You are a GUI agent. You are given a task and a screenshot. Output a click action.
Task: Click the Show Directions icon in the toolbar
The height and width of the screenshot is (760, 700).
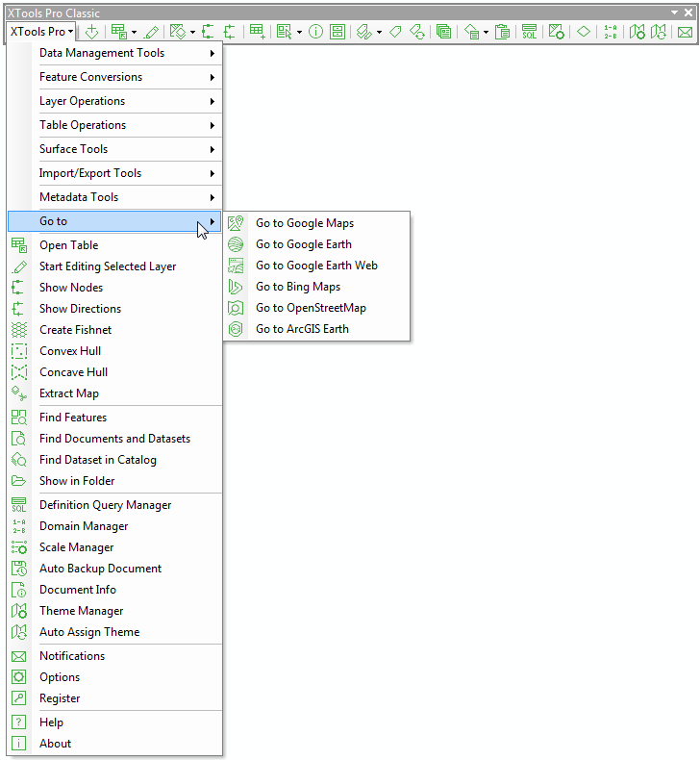pos(229,32)
